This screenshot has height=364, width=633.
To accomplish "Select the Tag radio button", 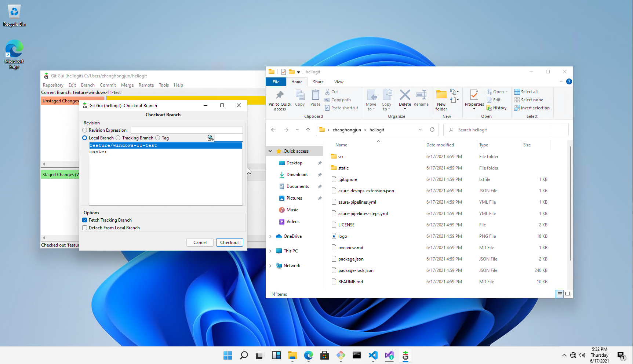I will pyautogui.click(x=158, y=138).
